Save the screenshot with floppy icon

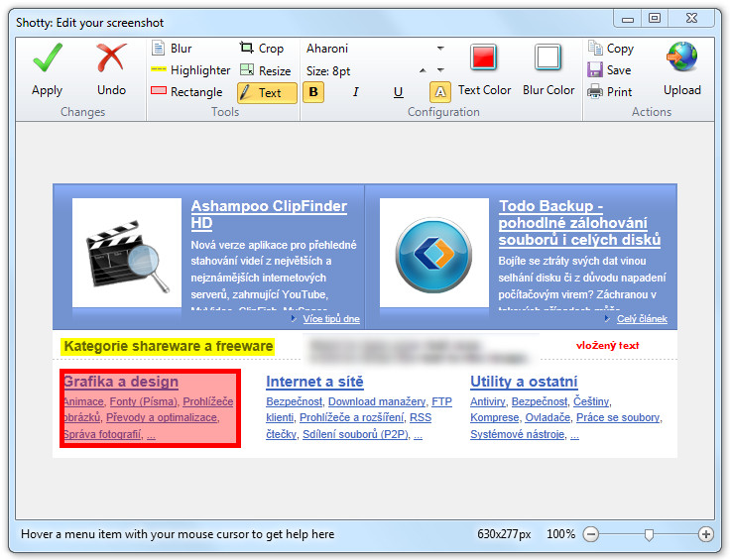click(609, 70)
